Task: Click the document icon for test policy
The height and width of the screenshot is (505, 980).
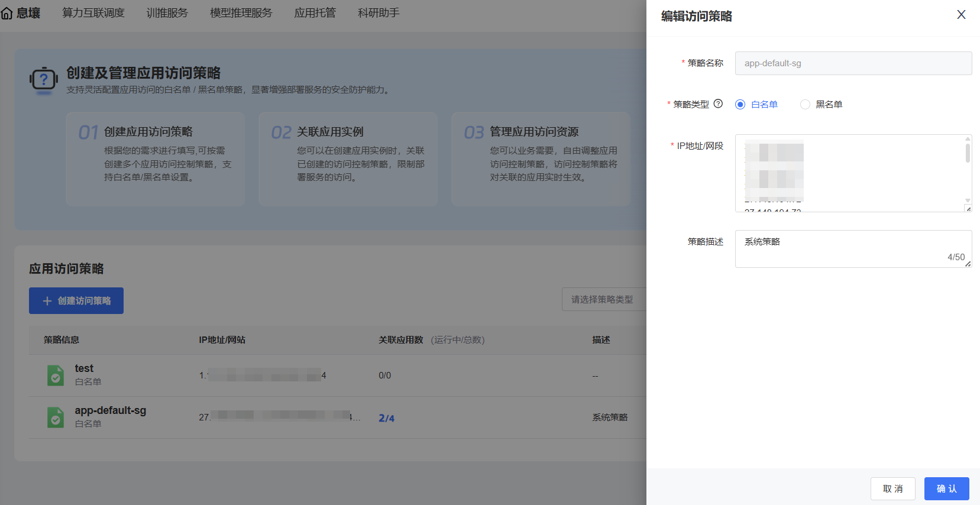Action: [56, 375]
